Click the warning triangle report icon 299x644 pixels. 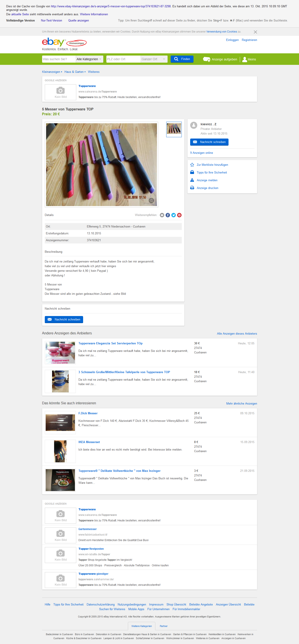pyautogui.click(x=192, y=180)
